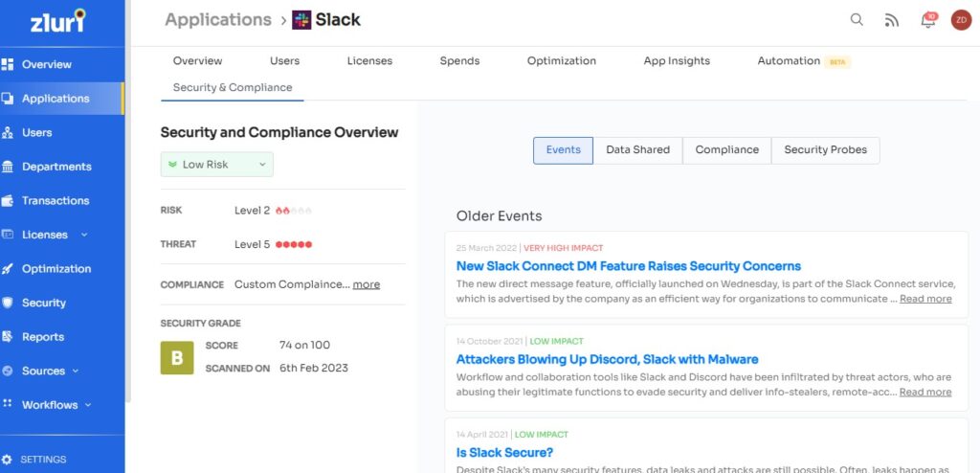The height and width of the screenshot is (473, 980).
Task: Click the Security shield icon in sidebar
Action: [8, 303]
